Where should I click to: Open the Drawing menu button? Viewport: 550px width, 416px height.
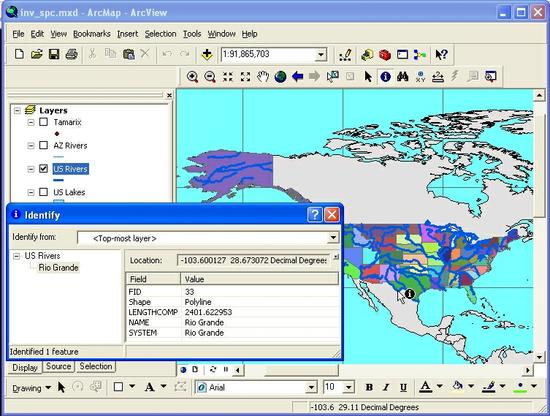(32, 388)
